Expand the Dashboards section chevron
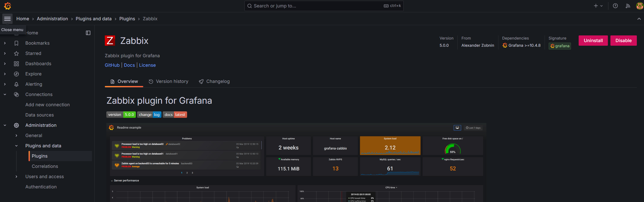The image size is (644, 202). [x=5, y=64]
